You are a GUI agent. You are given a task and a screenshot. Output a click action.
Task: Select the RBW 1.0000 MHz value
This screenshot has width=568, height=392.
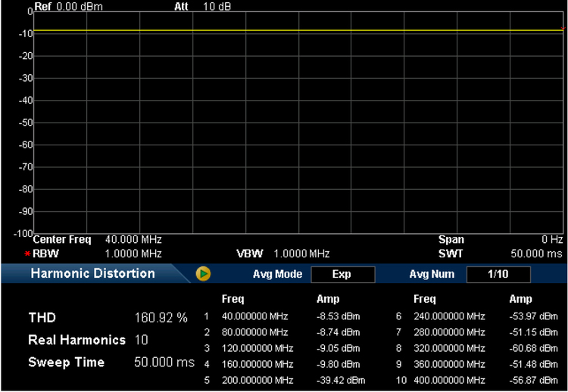[133, 253]
